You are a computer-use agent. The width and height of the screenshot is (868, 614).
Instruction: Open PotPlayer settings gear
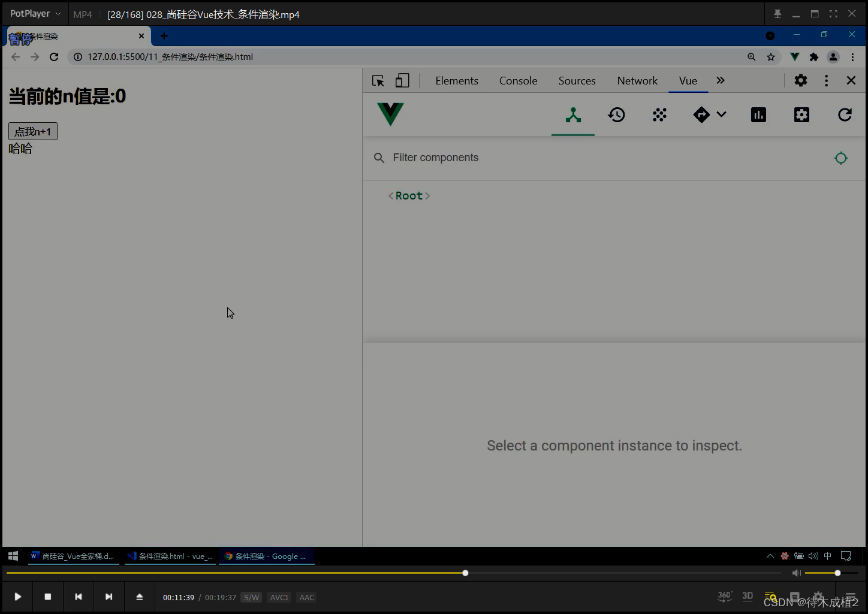point(818,597)
